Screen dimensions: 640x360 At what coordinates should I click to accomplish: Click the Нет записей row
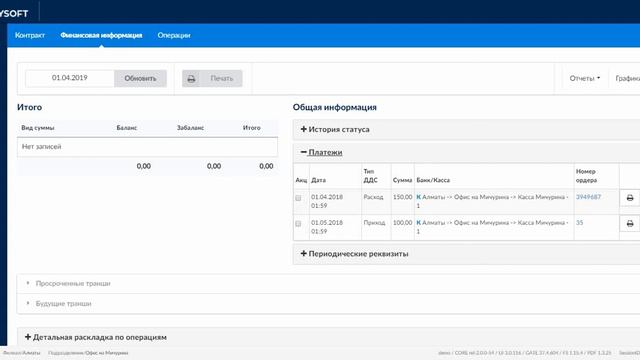pyautogui.click(x=147, y=147)
